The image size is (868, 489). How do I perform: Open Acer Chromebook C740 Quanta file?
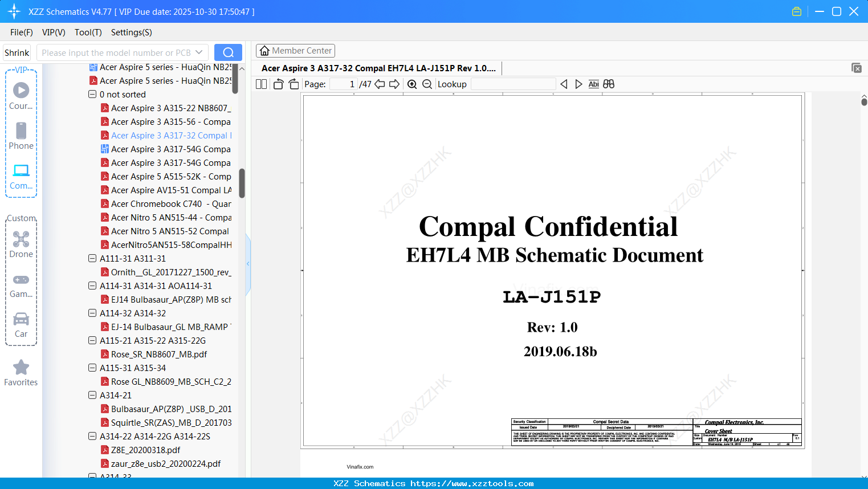pos(166,203)
